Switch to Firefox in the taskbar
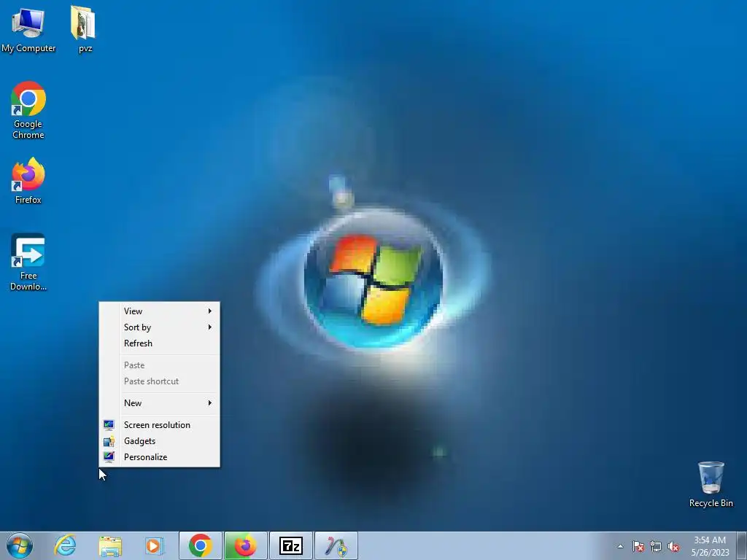The image size is (747, 560). (245, 545)
